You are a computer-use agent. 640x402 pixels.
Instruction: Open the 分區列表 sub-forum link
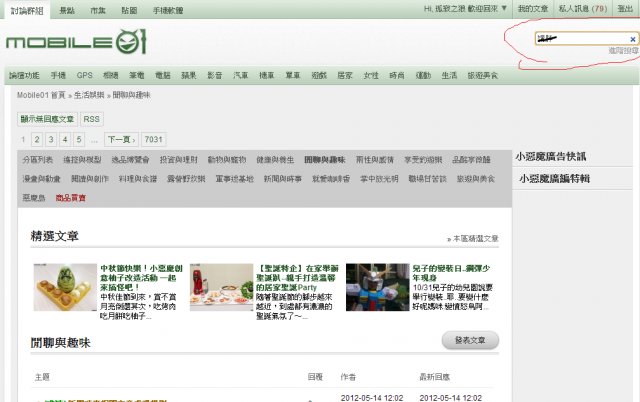coord(38,160)
